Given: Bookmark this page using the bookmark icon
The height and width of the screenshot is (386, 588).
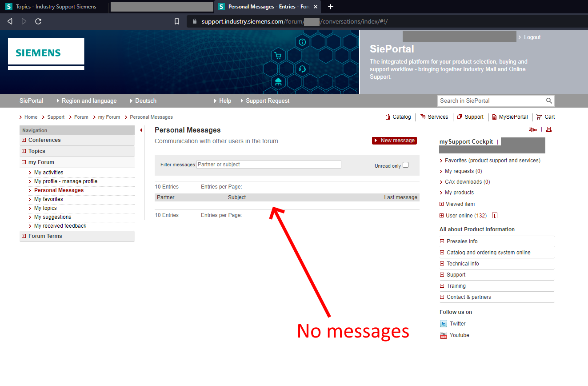Looking at the screenshot, I should coord(177,21).
